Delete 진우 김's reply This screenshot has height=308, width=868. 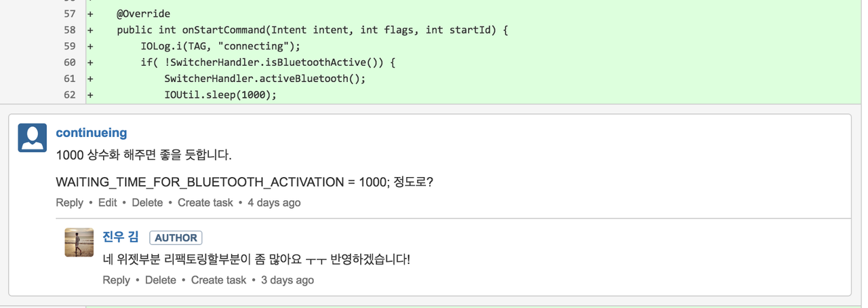pyautogui.click(x=161, y=280)
